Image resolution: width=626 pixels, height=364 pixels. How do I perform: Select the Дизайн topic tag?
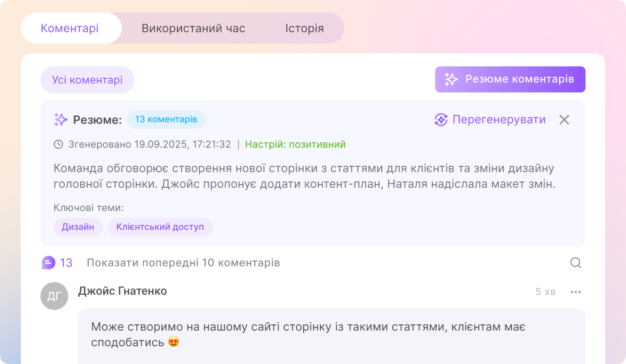tap(78, 227)
